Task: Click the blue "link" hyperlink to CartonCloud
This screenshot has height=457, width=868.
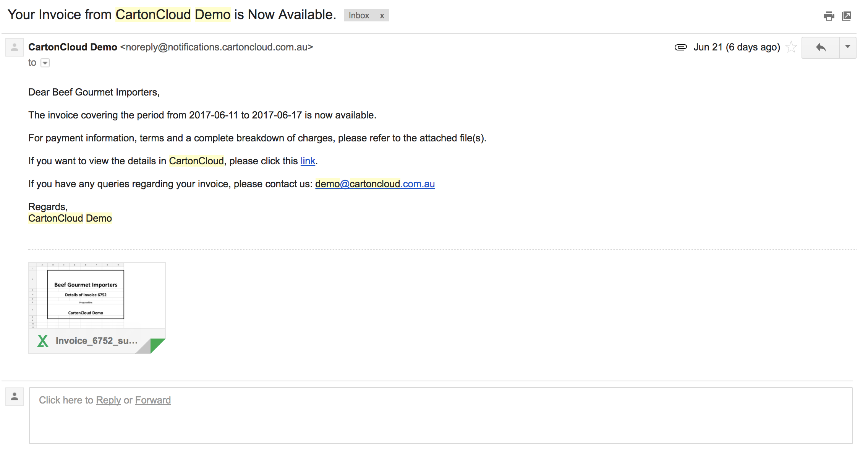Action: pos(308,161)
